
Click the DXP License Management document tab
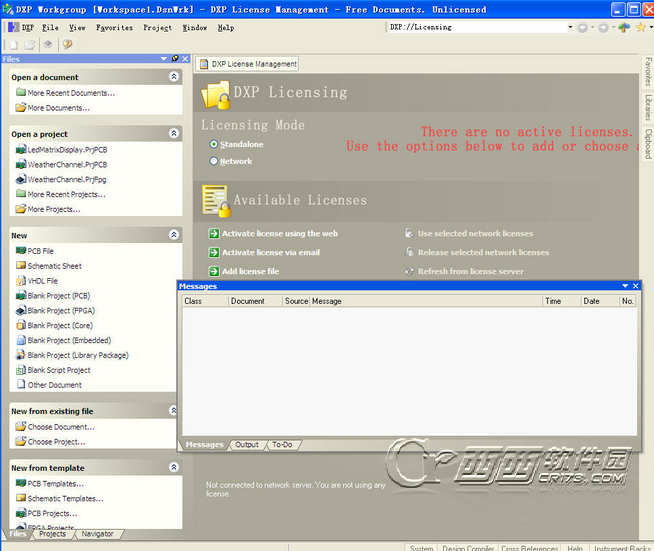[x=248, y=64]
